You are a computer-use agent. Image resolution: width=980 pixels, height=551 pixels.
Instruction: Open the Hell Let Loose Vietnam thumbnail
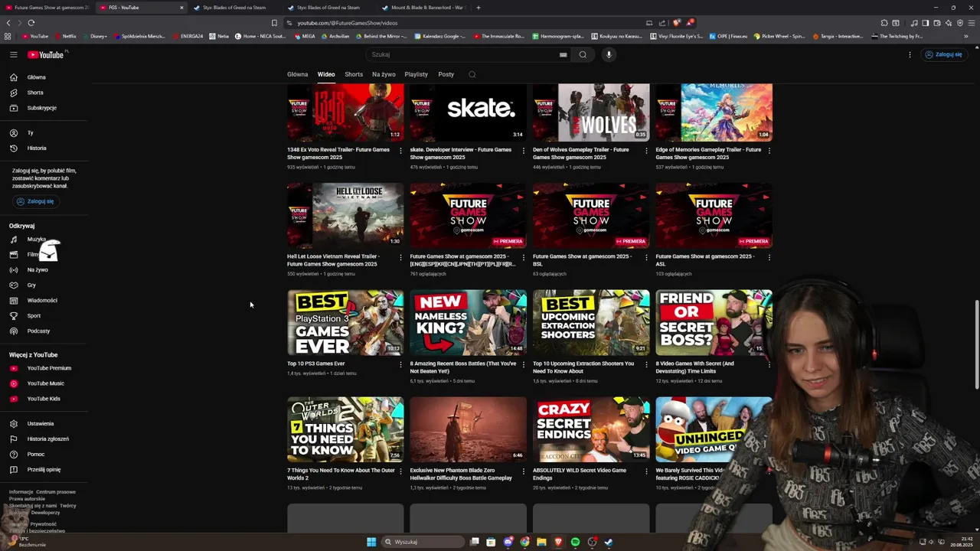click(x=345, y=216)
